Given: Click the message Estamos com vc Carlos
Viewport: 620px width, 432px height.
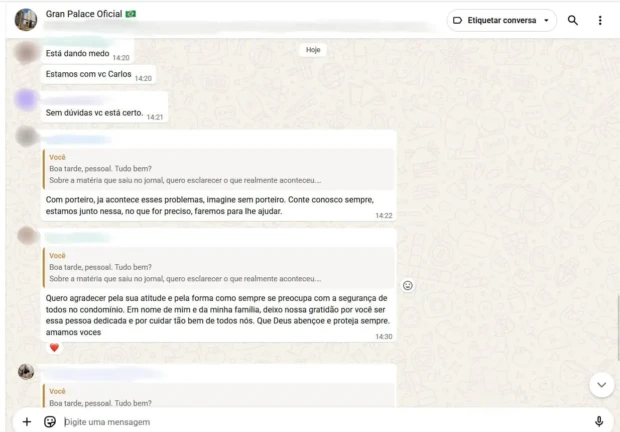Looking at the screenshot, I should [x=88, y=75].
